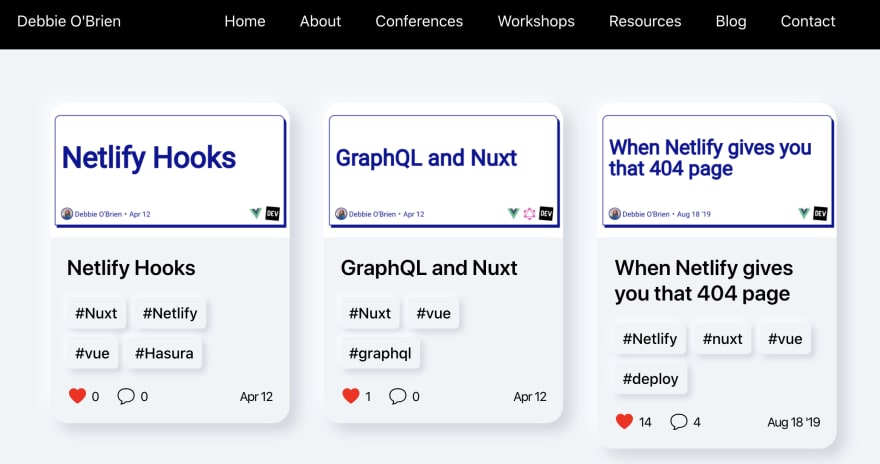
Task: Click the comment bubble on Netlify Hooks card
Action: [x=126, y=396]
